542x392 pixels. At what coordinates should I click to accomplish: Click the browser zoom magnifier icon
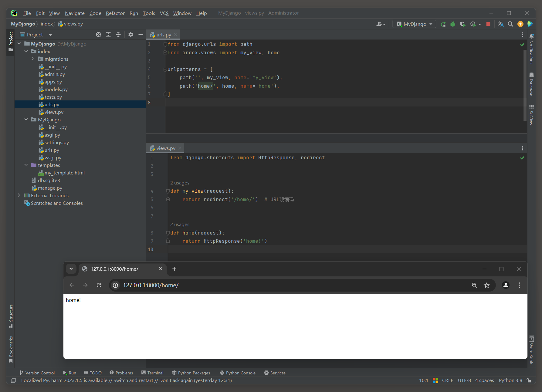click(x=475, y=285)
